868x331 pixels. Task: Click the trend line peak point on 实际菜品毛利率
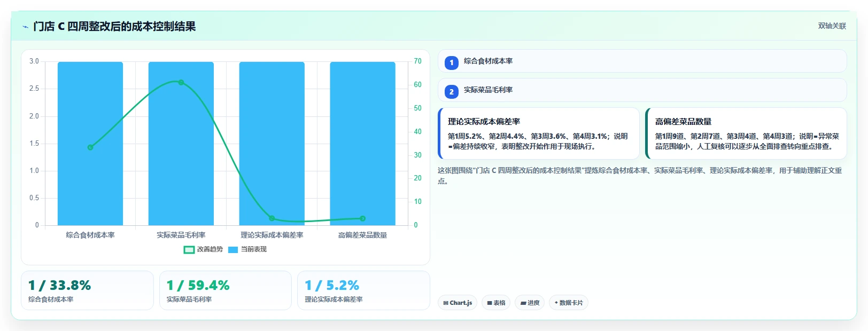point(181,82)
